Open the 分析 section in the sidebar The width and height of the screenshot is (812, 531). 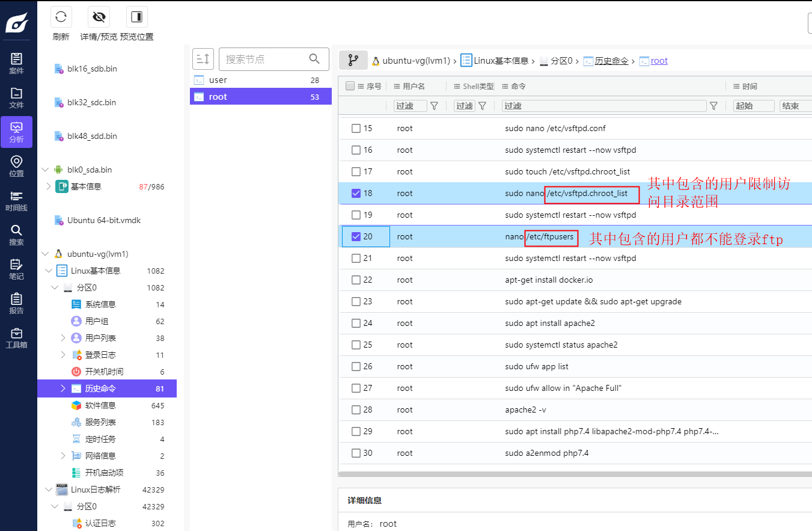click(x=17, y=132)
